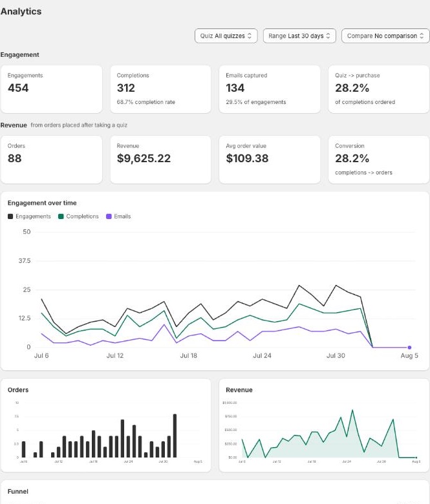Viewport: 430px width, 504px height.
Task: Click the 'from orders placed after taking a quiz' text
Action: coord(79,125)
